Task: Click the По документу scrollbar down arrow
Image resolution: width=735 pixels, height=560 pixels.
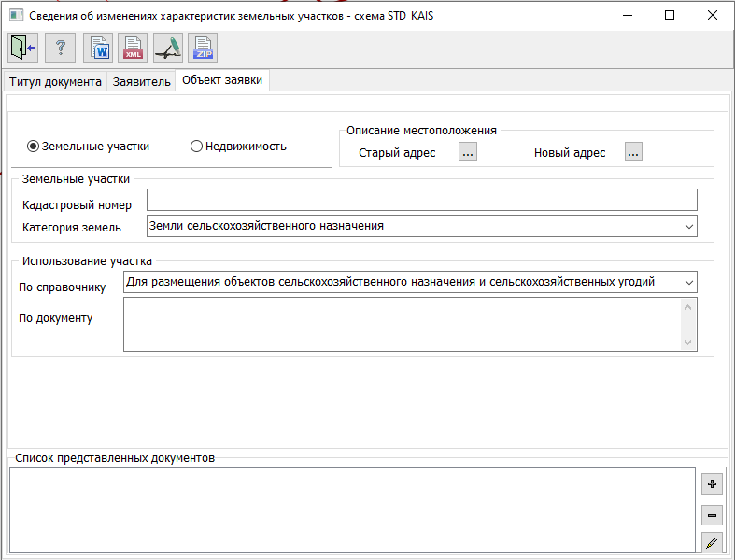Action: (689, 343)
